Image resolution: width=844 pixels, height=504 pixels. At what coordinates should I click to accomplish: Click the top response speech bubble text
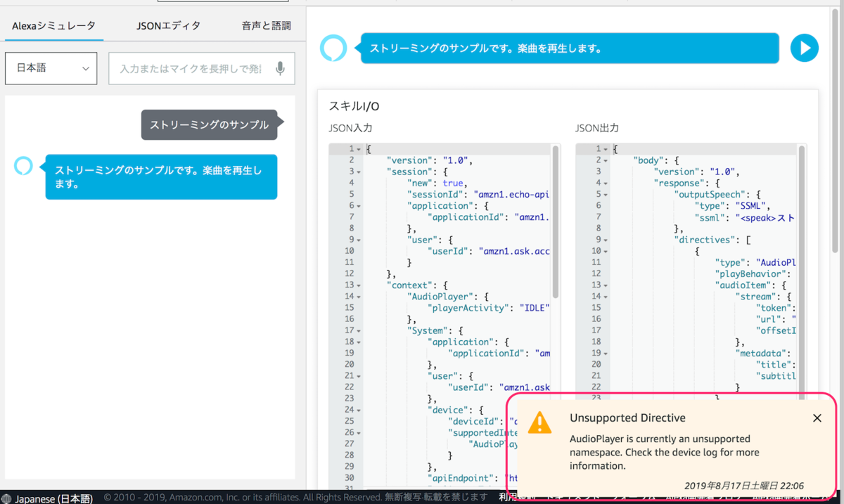tap(486, 49)
